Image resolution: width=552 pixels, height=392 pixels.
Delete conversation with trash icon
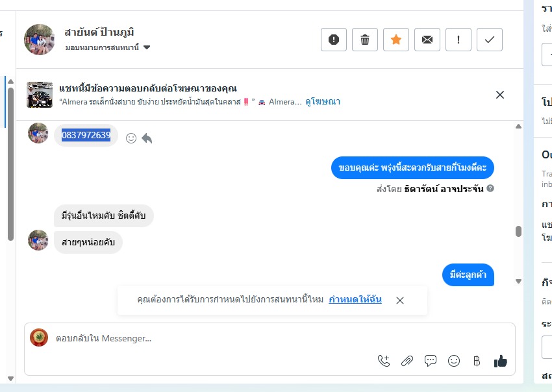365,40
